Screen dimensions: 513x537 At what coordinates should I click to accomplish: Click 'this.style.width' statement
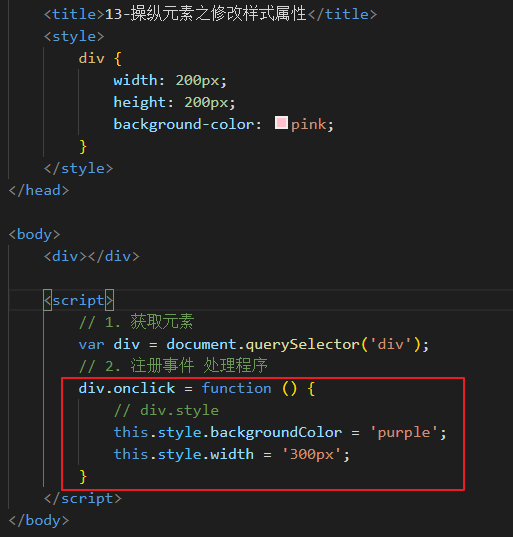pyautogui.click(x=184, y=454)
